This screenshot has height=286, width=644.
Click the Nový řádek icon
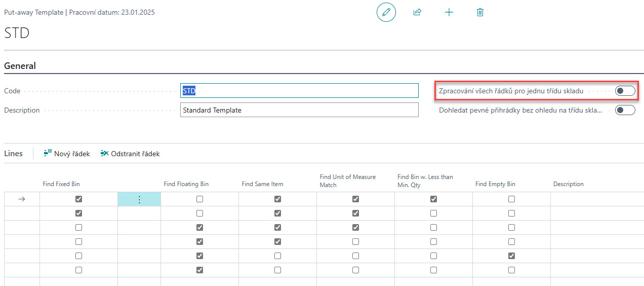[48, 153]
